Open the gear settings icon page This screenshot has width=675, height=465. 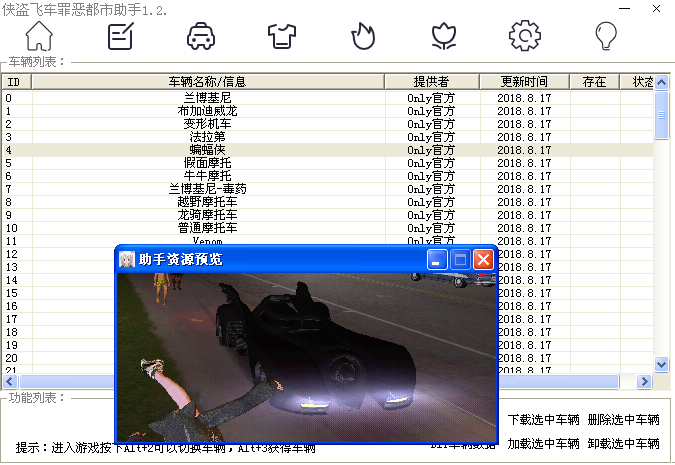[525, 36]
